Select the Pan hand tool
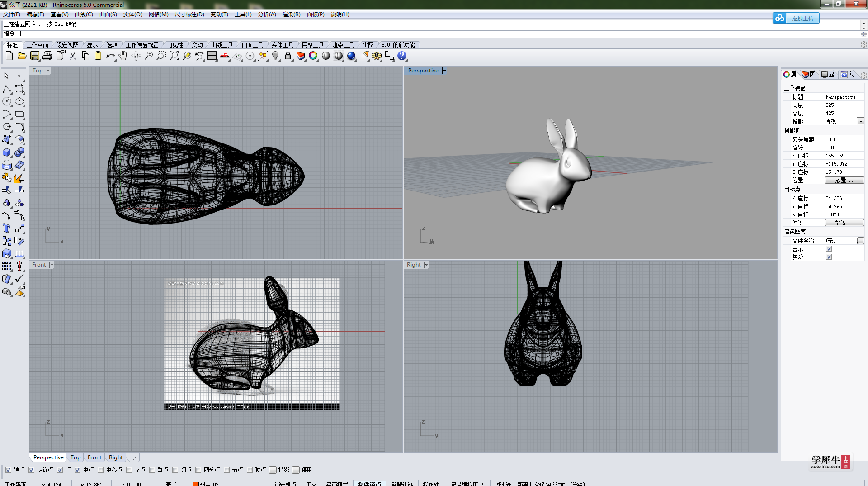The image size is (868, 486). click(123, 56)
